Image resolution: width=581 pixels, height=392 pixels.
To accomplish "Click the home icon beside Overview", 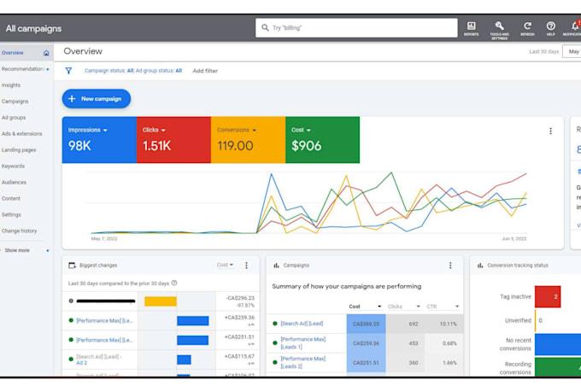I will point(46,53).
